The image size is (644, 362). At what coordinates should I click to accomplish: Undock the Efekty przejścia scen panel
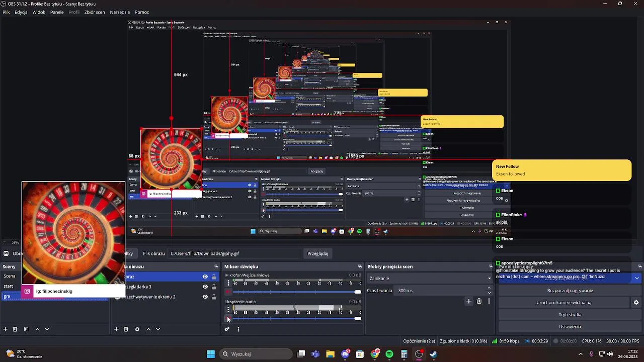pos(491,266)
